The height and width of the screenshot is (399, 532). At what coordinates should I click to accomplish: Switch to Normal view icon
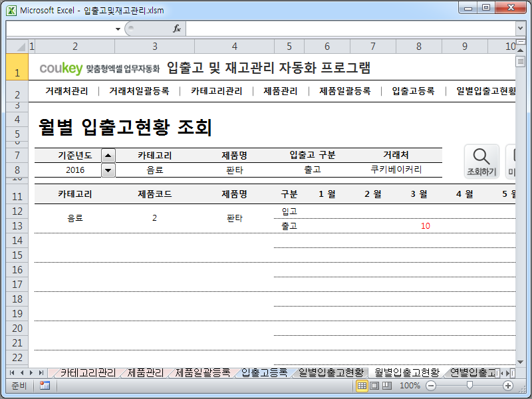coord(362,386)
